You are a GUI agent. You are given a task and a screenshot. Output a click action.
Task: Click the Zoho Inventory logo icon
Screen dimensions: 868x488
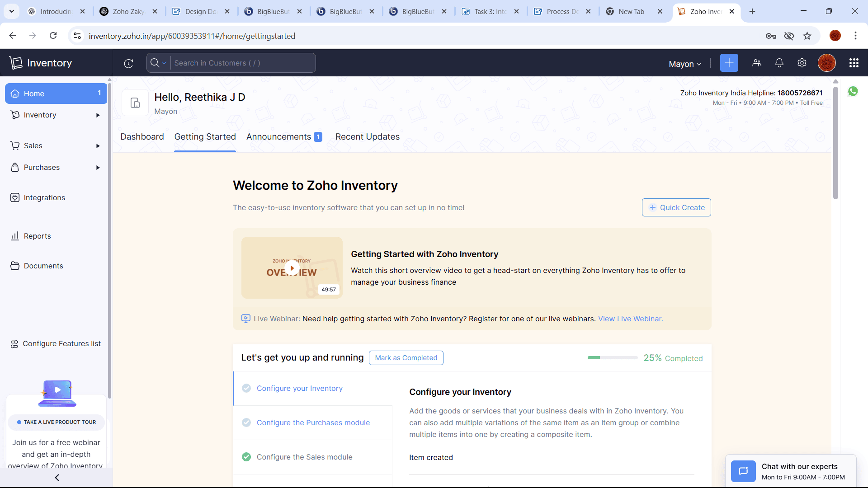pyautogui.click(x=16, y=63)
